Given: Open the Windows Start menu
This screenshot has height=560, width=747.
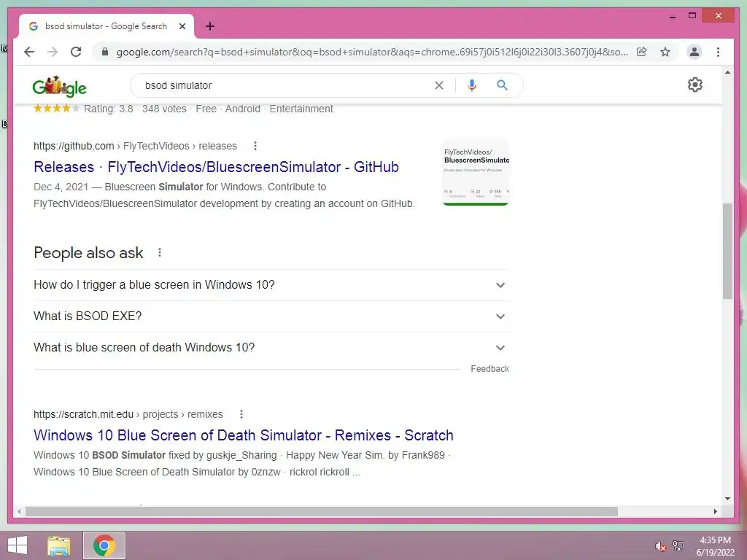Looking at the screenshot, I should [18, 545].
